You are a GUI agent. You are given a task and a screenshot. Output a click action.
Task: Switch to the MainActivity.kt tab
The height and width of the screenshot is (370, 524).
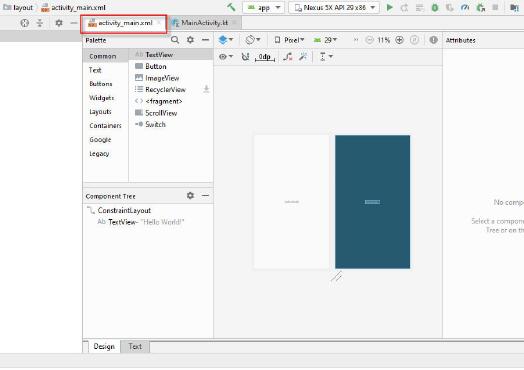[204, 23]
